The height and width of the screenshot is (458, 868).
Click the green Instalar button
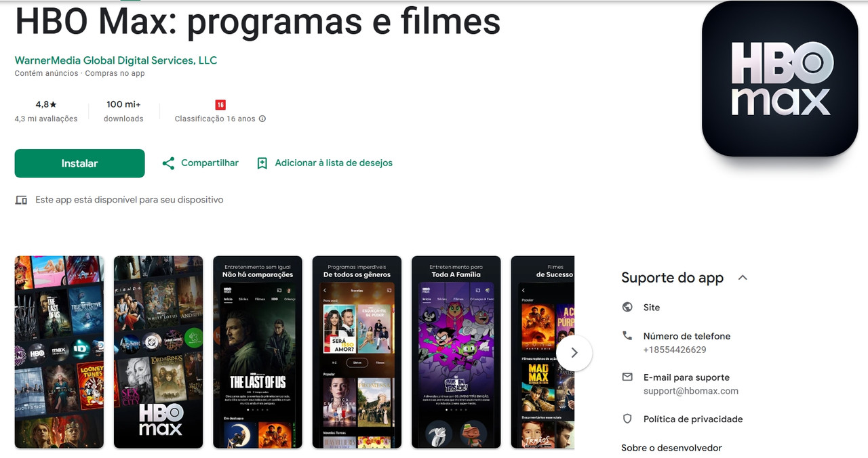pos(79,163)
